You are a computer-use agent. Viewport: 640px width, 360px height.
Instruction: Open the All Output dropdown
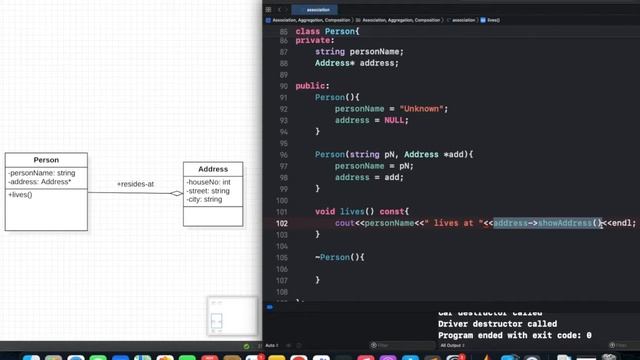[x=452, y=345]
